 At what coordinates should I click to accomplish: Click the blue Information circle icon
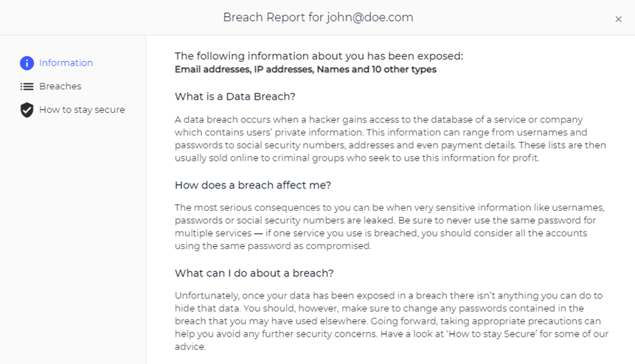(x=27, y=63)
